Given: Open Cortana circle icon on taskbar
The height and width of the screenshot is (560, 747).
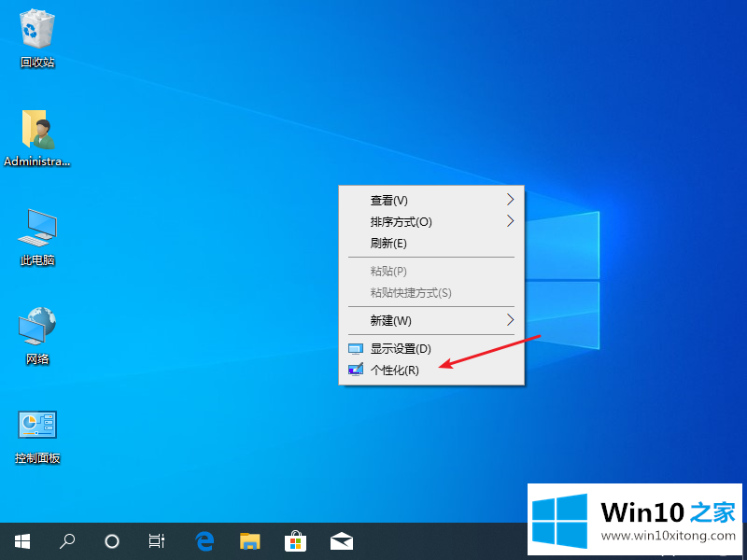Looking at the screenshot, I should 112,540.
